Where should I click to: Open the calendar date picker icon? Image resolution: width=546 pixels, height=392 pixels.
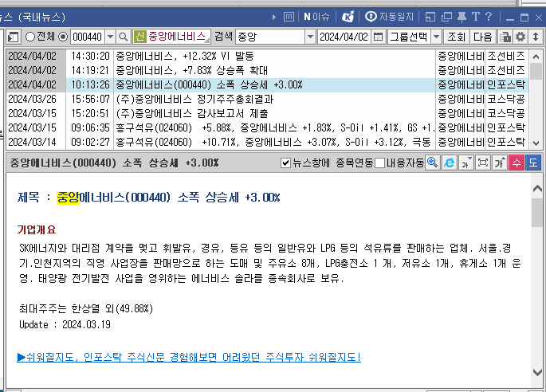378,37
